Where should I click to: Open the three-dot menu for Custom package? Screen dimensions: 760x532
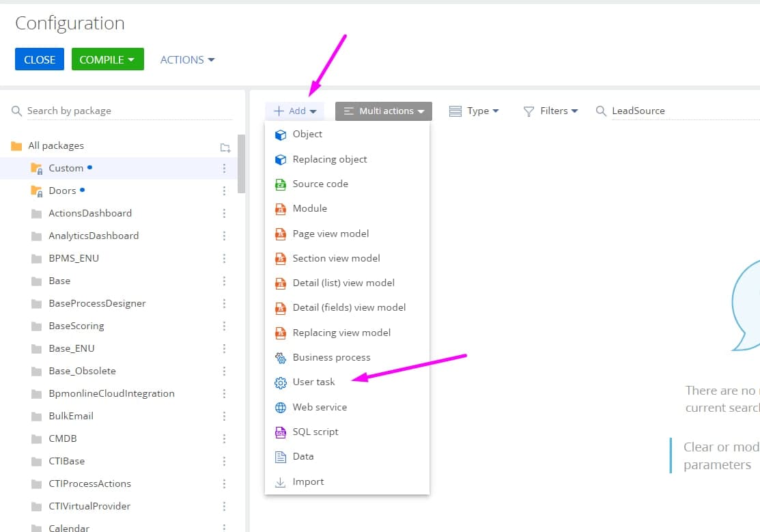224,168
